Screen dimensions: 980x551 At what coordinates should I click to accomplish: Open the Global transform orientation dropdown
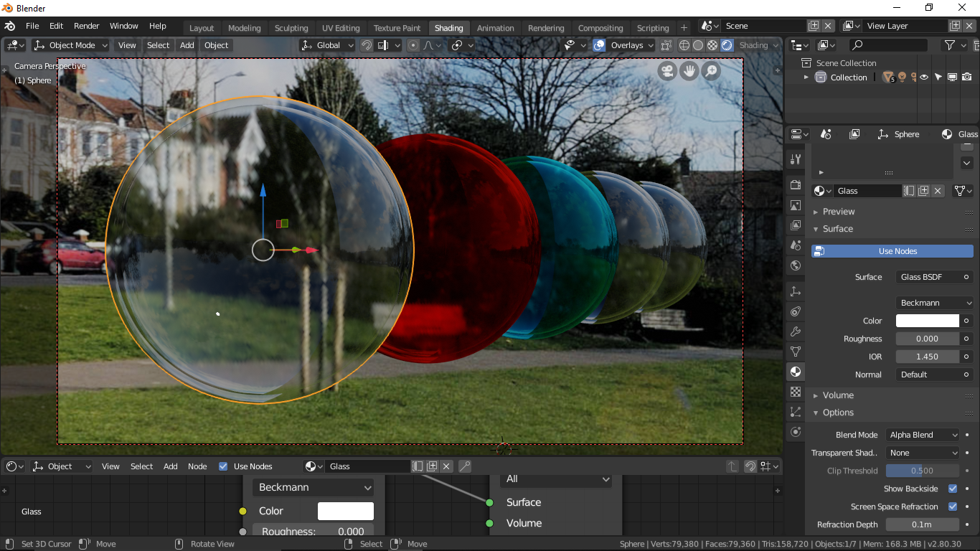(x=328, y=45)
